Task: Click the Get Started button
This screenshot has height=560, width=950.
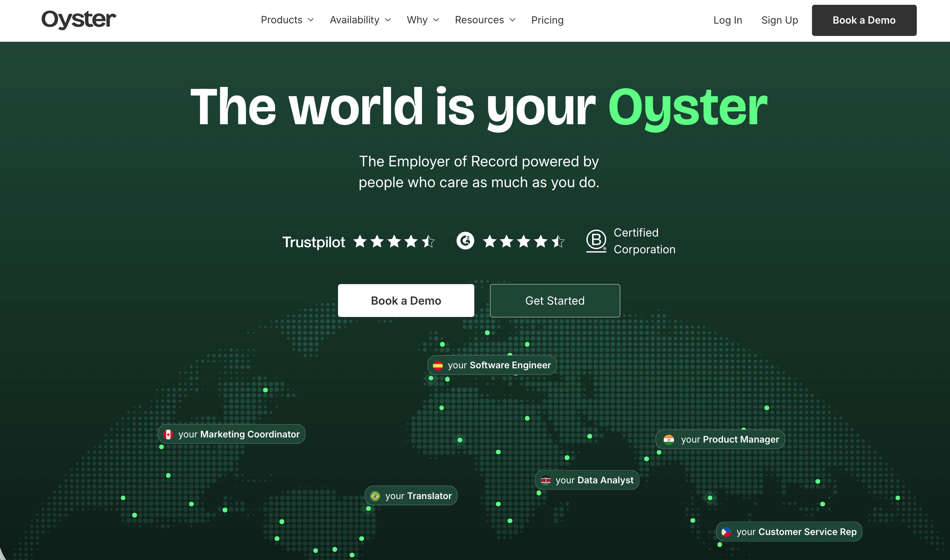Action: point(555,301)
